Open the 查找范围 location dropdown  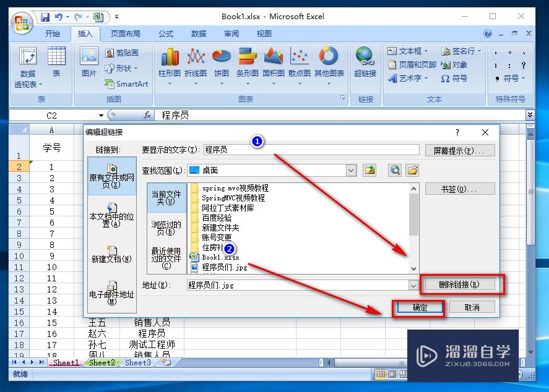click(x=351, y=170)
